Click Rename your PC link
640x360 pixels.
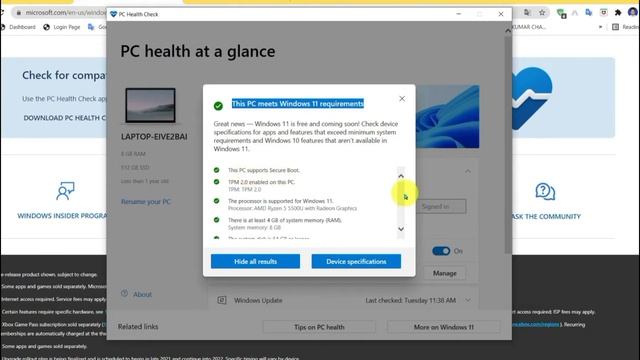click(146, 202)
